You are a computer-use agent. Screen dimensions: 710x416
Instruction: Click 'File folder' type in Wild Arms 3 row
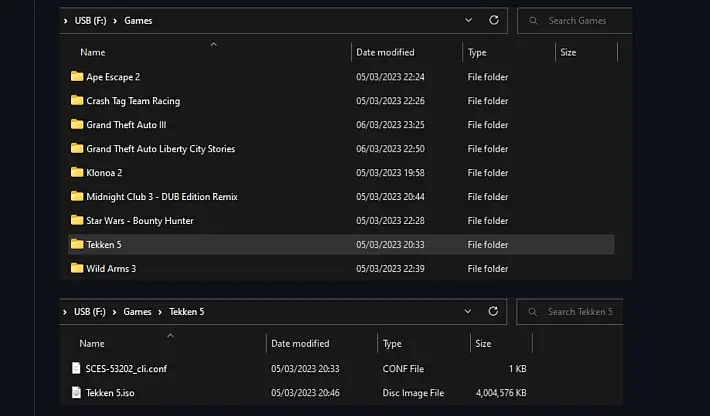click(488, 268)
